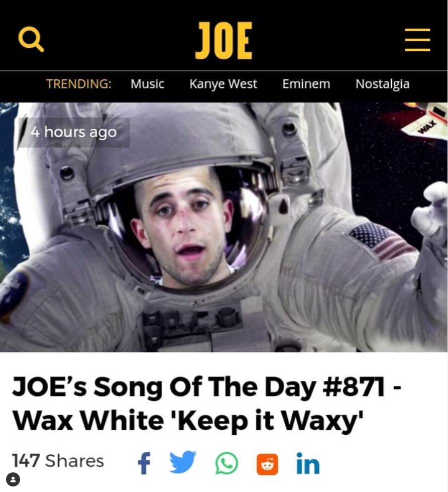Open the Nostalgia trending topic
Image resolution: width=448 pixels, height=492 pixels.
(383, 84)
